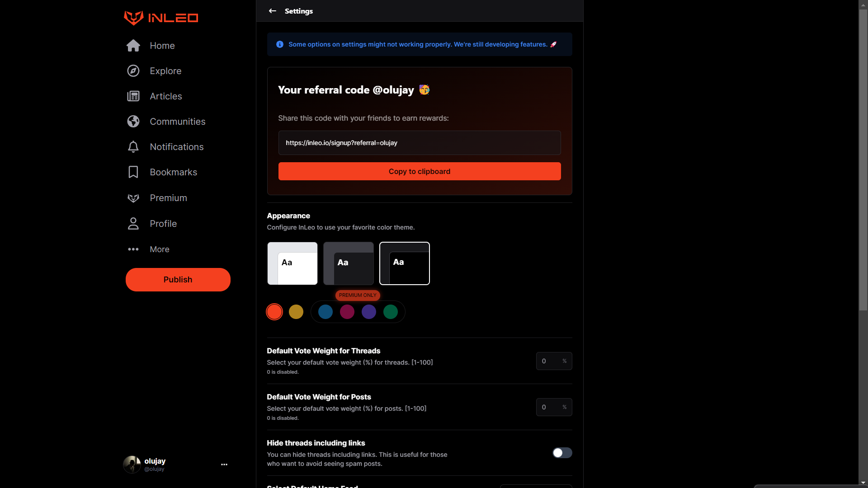Click the More three-dots icon

[133, 249]
